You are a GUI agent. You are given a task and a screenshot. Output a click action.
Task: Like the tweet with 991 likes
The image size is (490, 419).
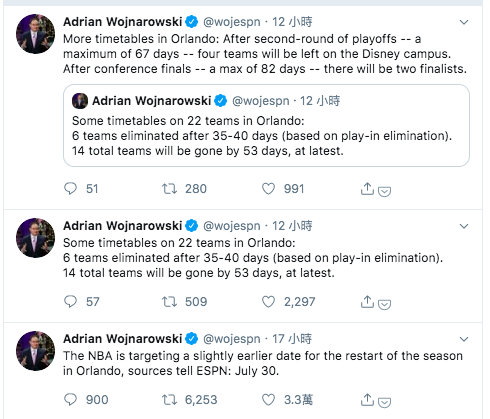pyautogui.click(x=268, y=189)
